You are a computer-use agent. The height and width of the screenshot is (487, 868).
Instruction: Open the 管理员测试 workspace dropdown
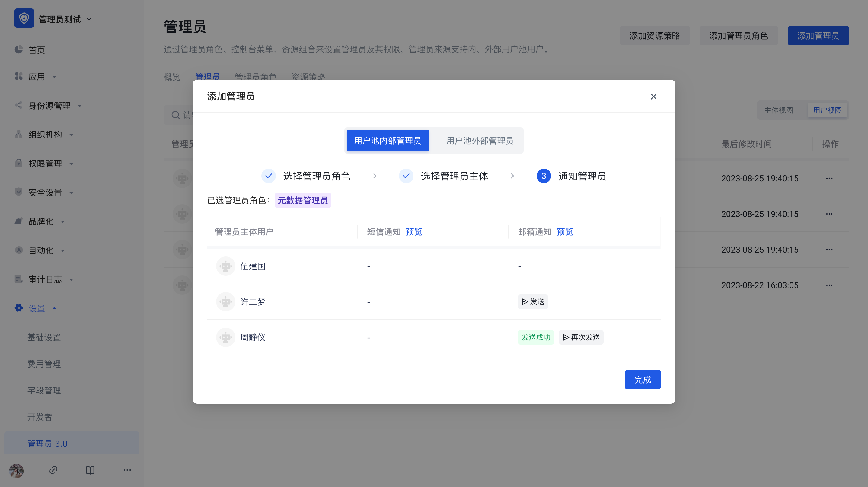coord(89,19)
